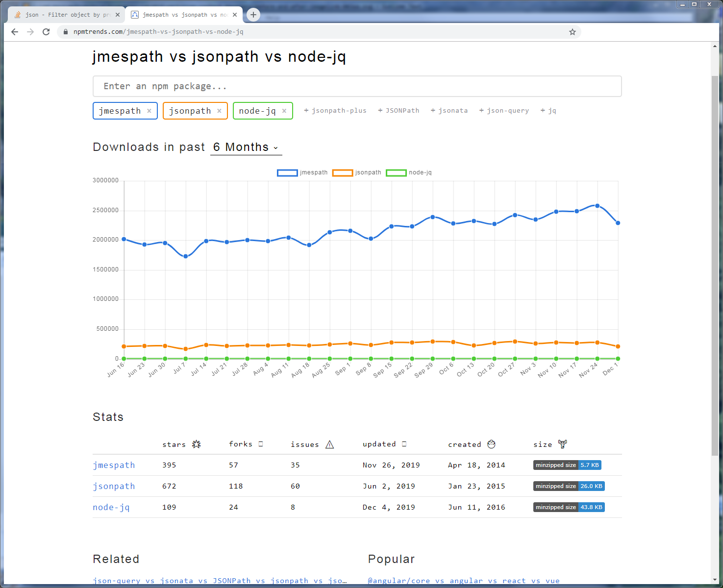Click scrollbar up arrow
This screenshot has height=588, width=723.
(x=715, y=47)
